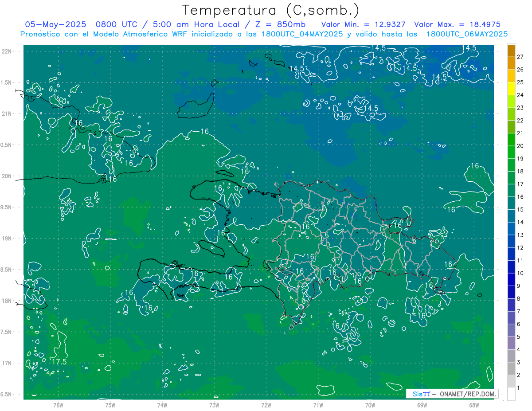Click the '5:00 am Hora Local' text
532x411 pixels.
pyautogui.click(x=196, y=24)
